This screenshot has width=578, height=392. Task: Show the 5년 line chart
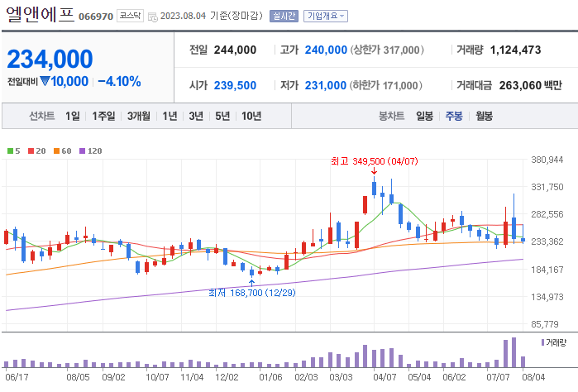[222, 116]
